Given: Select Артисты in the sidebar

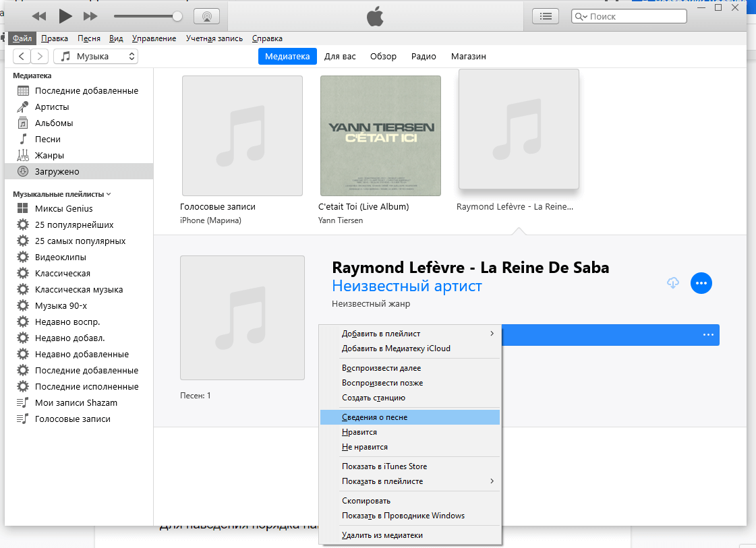Looking at the screenshot, I should click(79, 107).
